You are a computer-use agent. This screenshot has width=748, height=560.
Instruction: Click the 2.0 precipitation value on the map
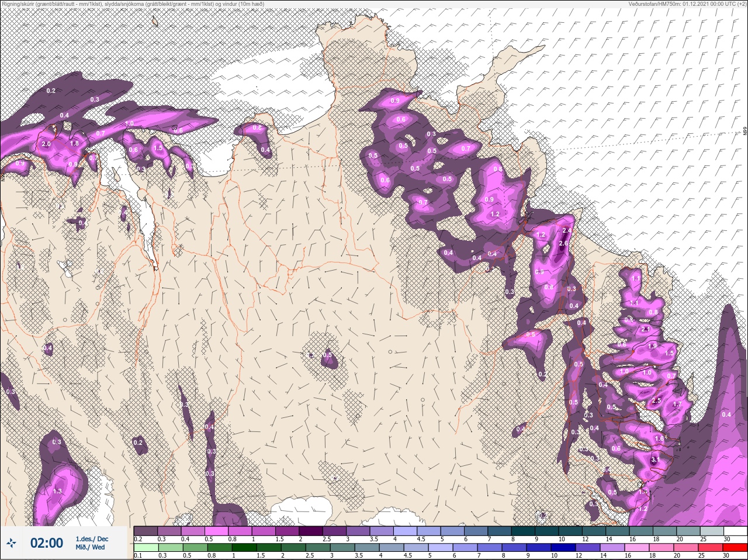pyautogui.click(x=47, y=144)
